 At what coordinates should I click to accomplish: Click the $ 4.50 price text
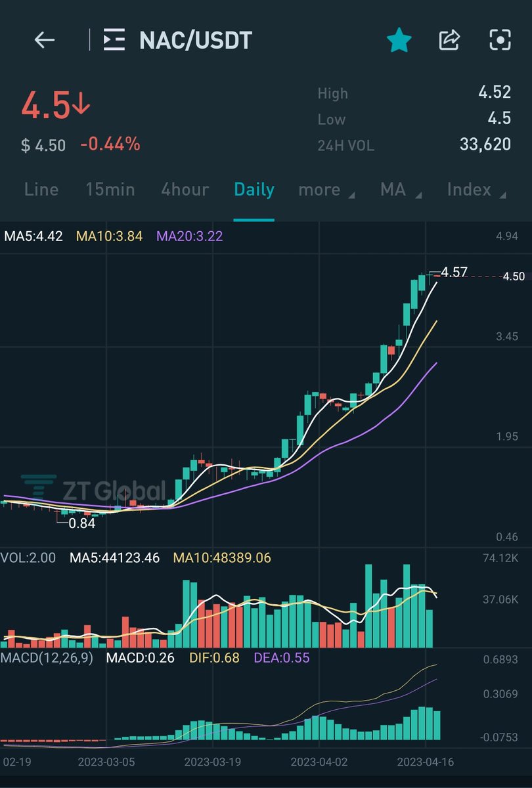click(x=43, y=145)
